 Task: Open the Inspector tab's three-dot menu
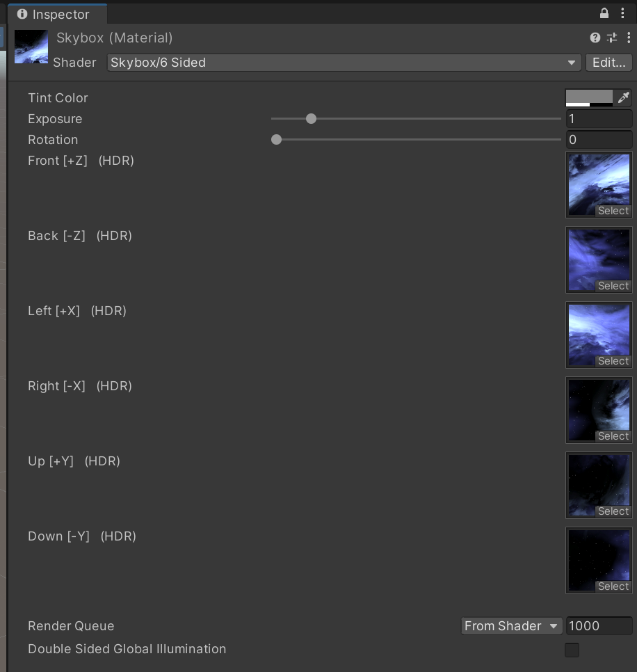tap(622, 13)
